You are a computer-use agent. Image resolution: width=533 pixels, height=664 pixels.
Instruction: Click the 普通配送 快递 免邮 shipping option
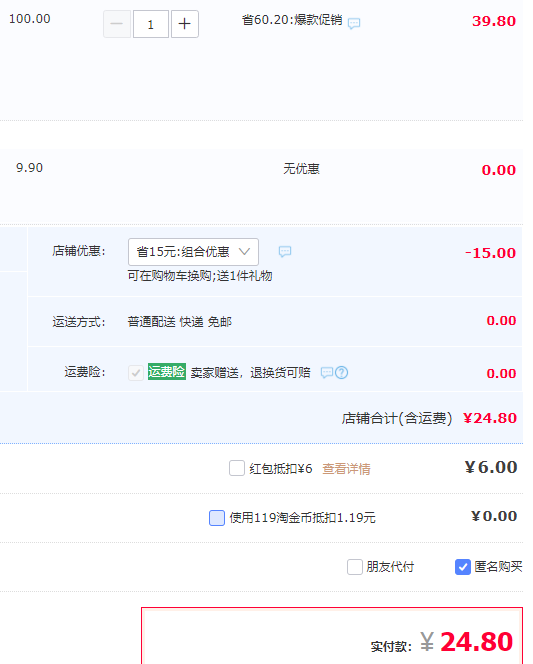180,322
